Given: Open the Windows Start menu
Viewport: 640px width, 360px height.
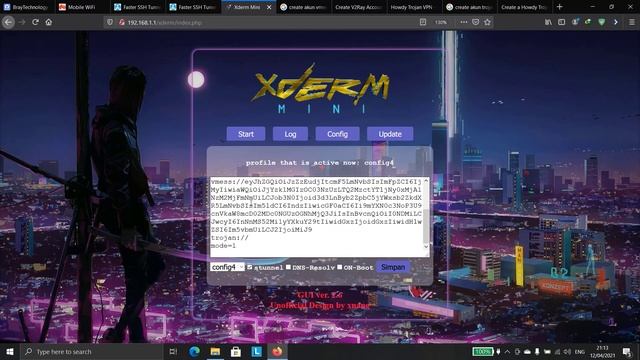Looking at the screenshot, I should [x=10, y=351].
